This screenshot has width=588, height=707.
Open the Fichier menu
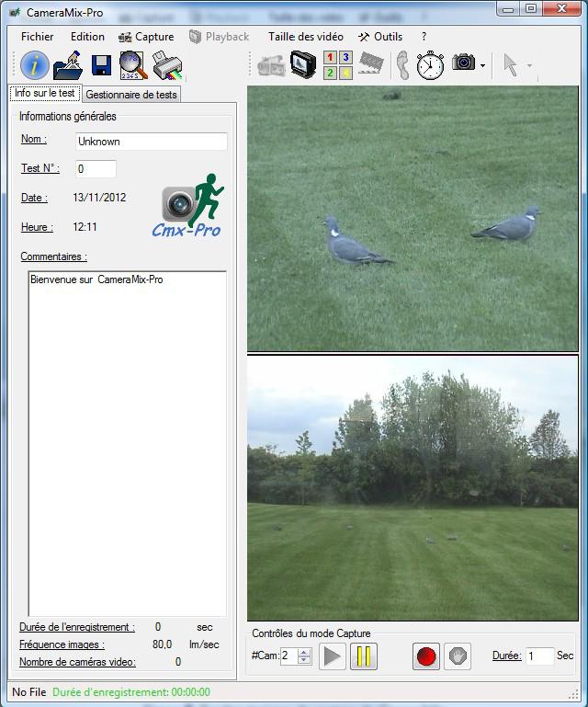click(38, 37)
